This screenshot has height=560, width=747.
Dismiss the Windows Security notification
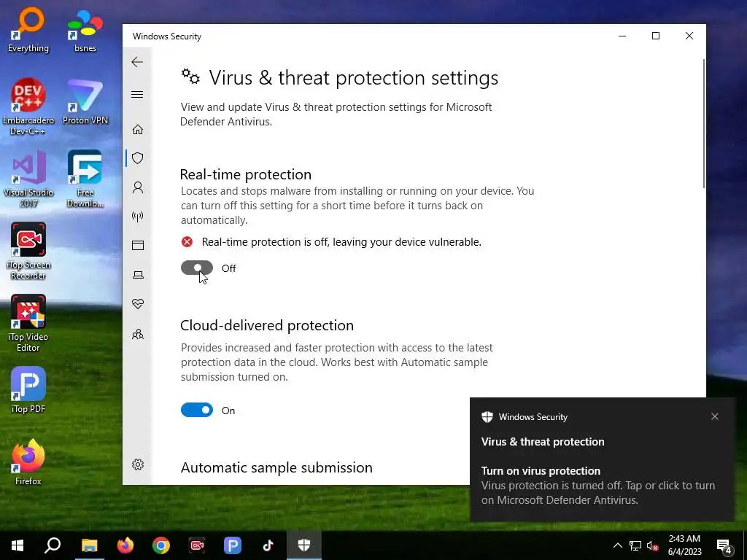tap(715, 416)
